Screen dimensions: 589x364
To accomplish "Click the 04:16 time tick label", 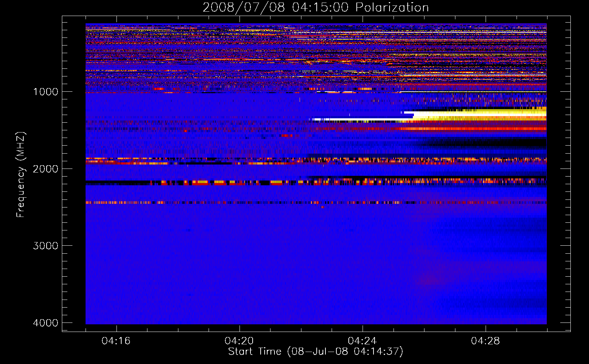I will coord(116,341).
